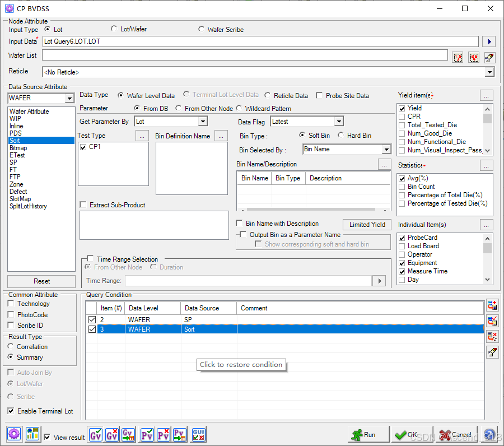Click Gv export arrow icon
This screenshot has width=504, height=446.
click(x=128, y=435)
